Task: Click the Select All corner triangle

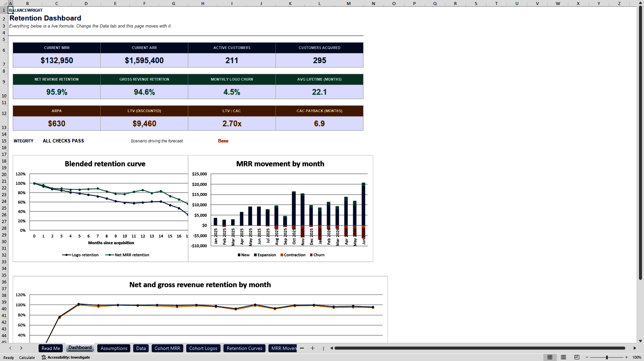Action: click(x=4, y=3)
